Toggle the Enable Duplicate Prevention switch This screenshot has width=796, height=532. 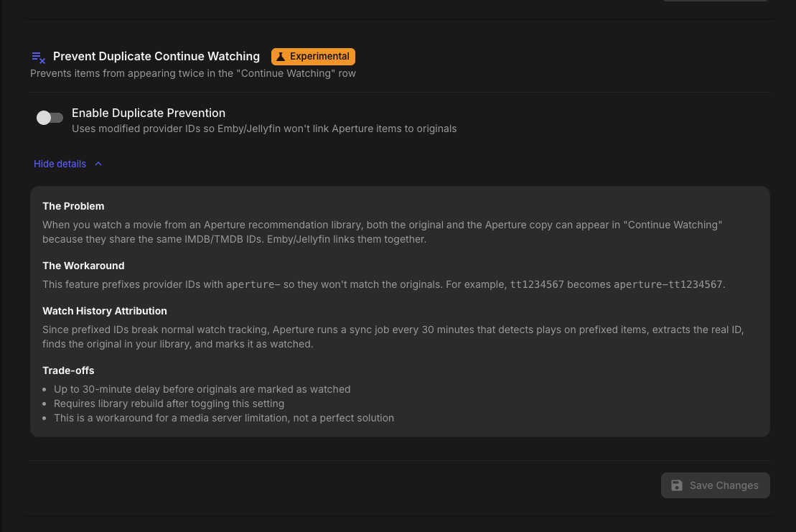pos(50,118)
